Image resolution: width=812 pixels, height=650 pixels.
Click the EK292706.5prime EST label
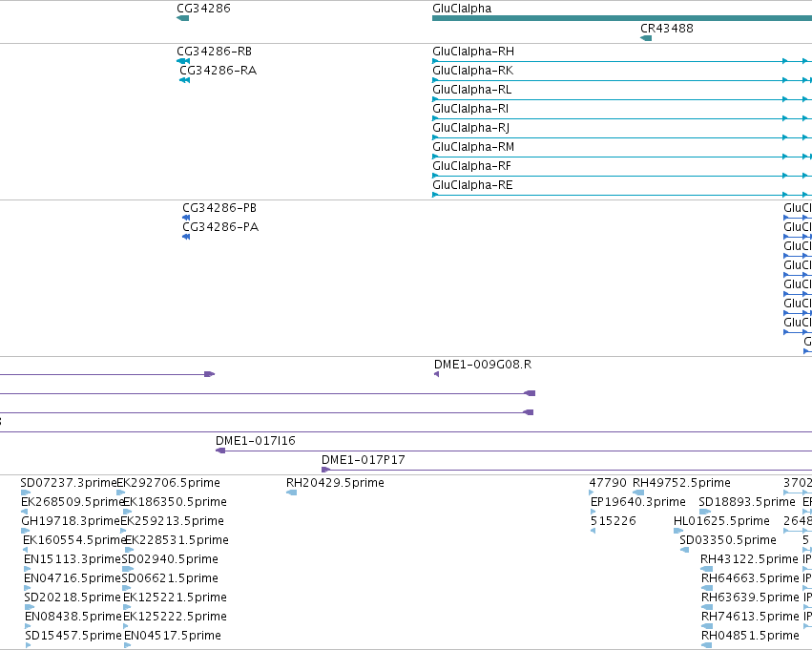(168, 483)
